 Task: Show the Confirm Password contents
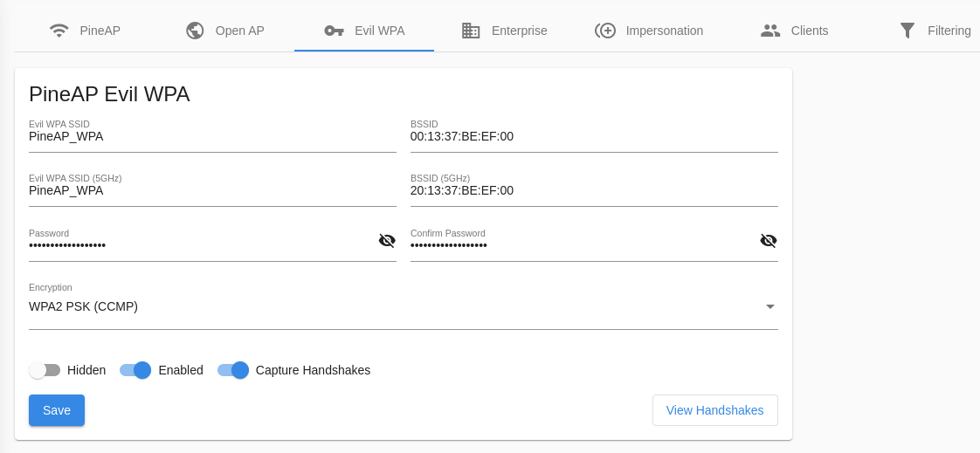pyautogui.click(x=769, y=241)
